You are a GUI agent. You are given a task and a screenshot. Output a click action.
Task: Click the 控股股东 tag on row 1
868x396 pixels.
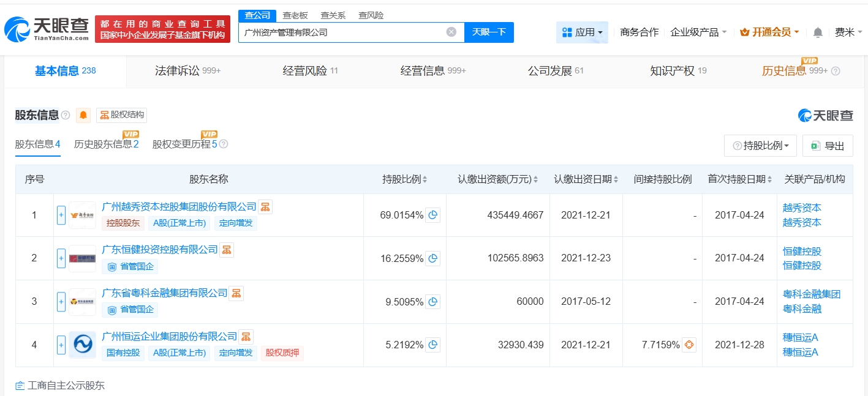pyautogui.click(x=123, y=223)
